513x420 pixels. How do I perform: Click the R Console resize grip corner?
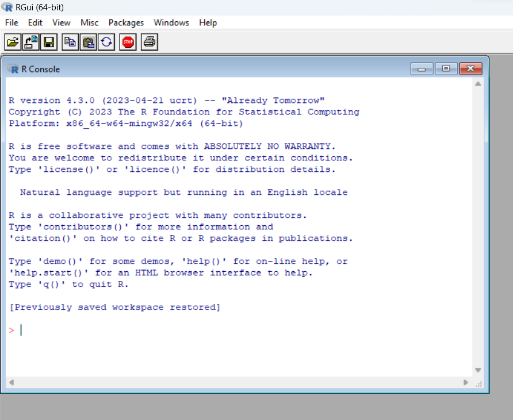point(478,384)
